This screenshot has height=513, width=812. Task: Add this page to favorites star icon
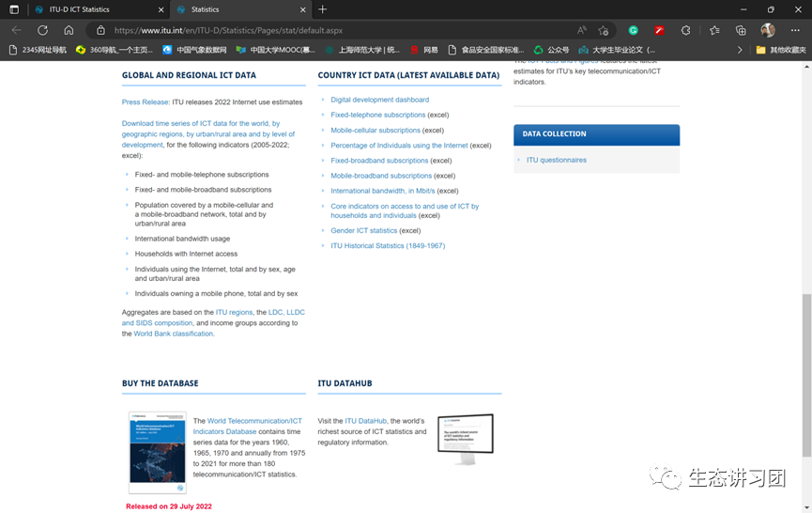point(603,31)
